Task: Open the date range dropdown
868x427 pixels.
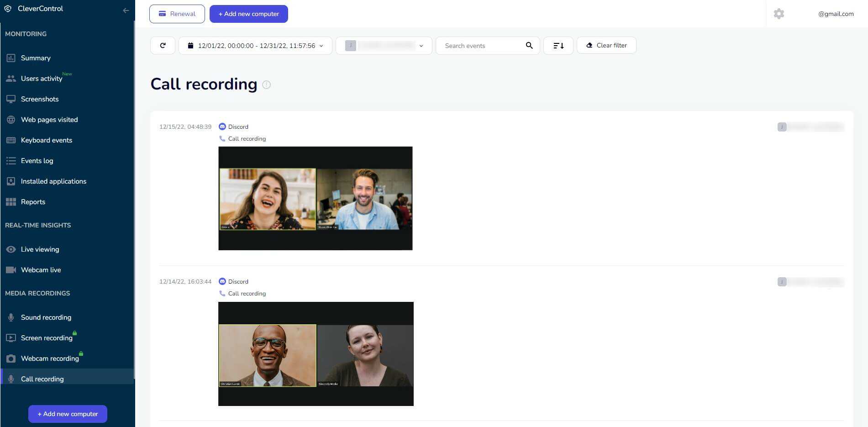Action: 255,46
